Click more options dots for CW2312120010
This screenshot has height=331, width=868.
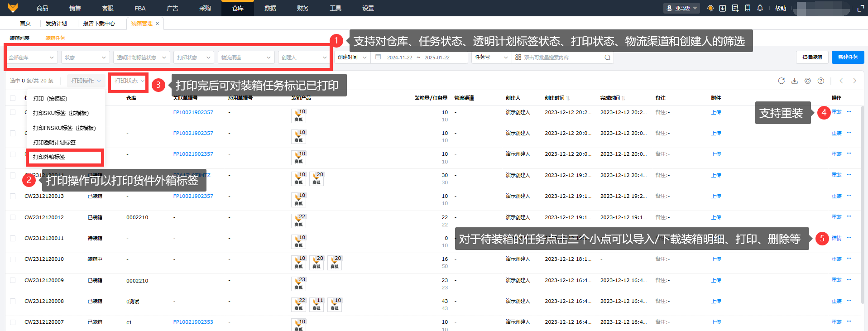click(x=849, y=259)
